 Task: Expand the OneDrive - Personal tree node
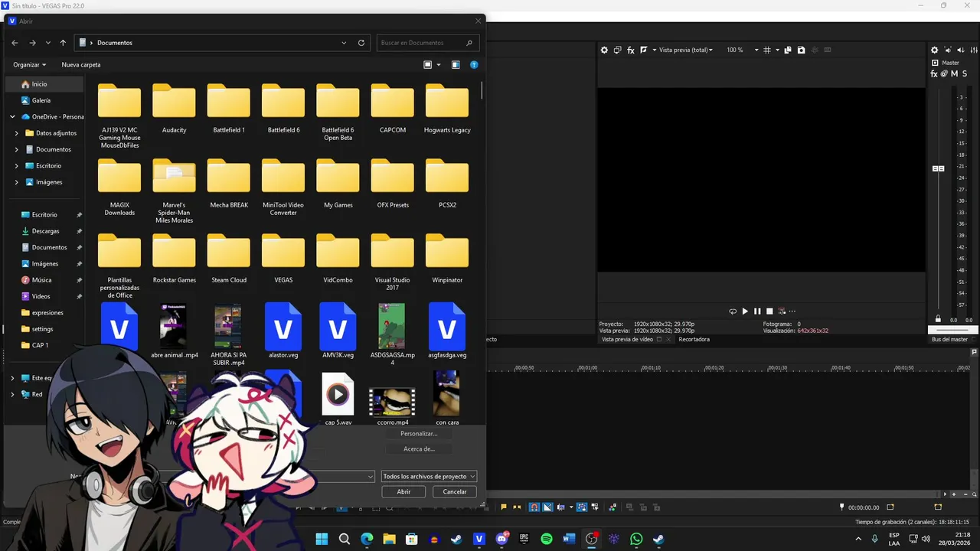coord(12,116)
